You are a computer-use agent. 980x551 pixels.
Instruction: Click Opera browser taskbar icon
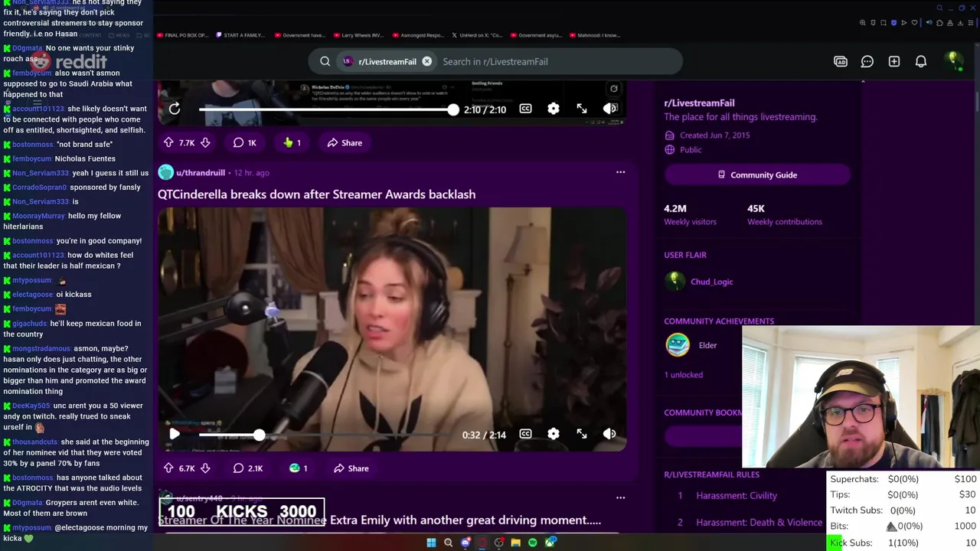[482, 543]
